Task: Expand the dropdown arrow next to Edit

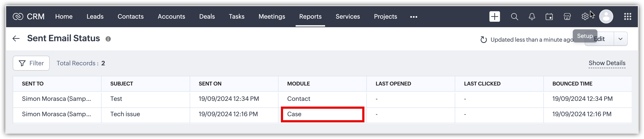Action: pyautogui.click(x=620, y=39)
